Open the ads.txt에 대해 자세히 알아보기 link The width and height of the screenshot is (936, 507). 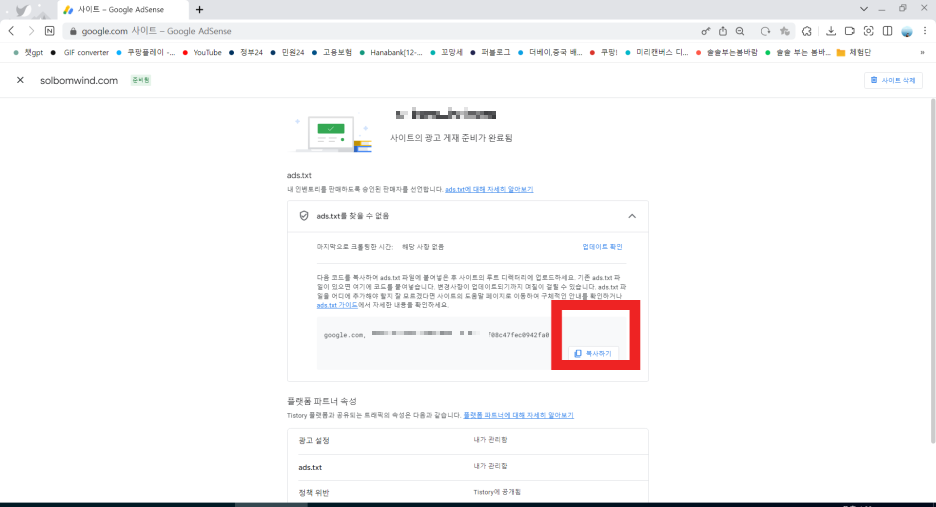[x=489, y=189]
